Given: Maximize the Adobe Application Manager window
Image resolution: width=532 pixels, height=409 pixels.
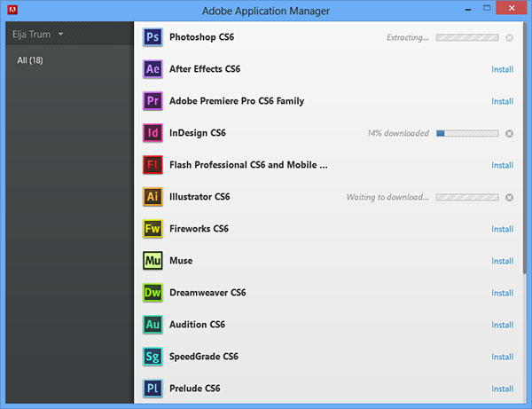Looking at the screenshot, I should [x=487, y=8].
